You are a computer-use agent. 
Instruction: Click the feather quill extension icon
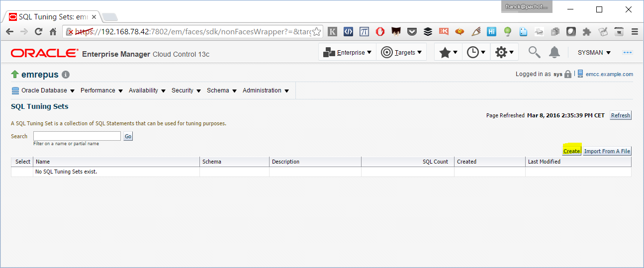(x=475, y=31)
